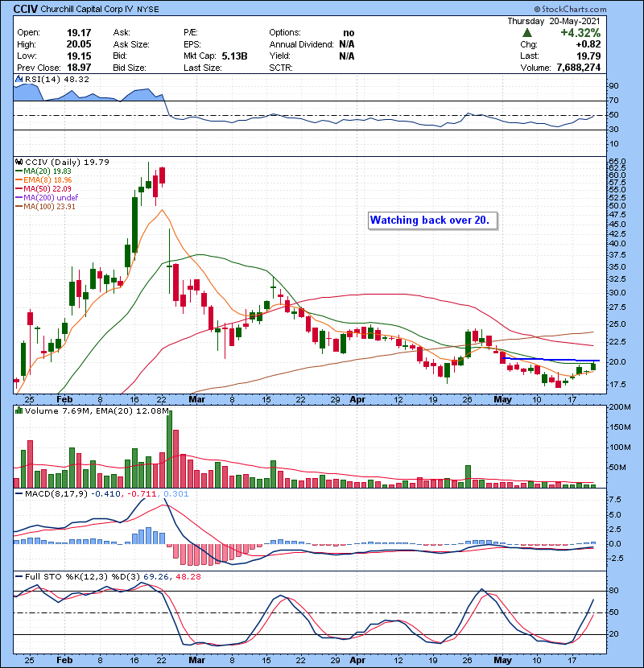Click the 90 level on RSI axis

tap(613, 85)
